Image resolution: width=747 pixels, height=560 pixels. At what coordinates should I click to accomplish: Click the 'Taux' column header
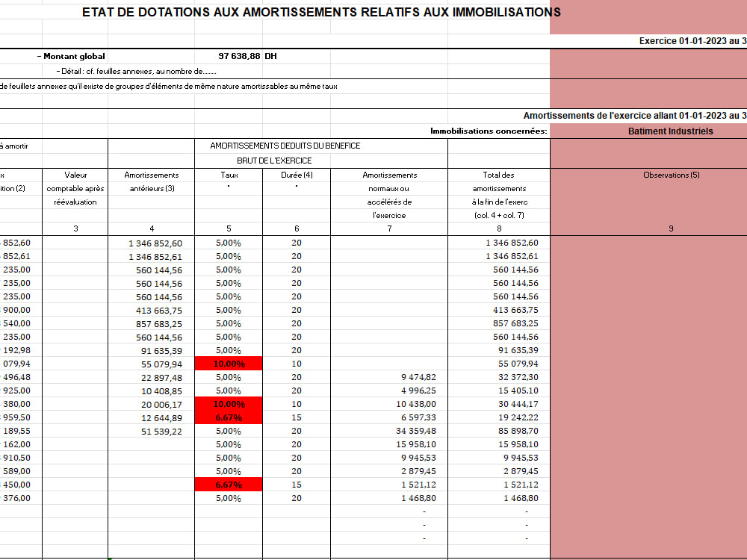[229, 175]
